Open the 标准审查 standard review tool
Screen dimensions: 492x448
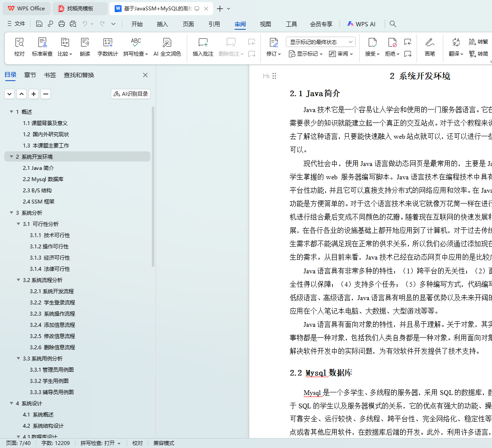pos(42,47)
